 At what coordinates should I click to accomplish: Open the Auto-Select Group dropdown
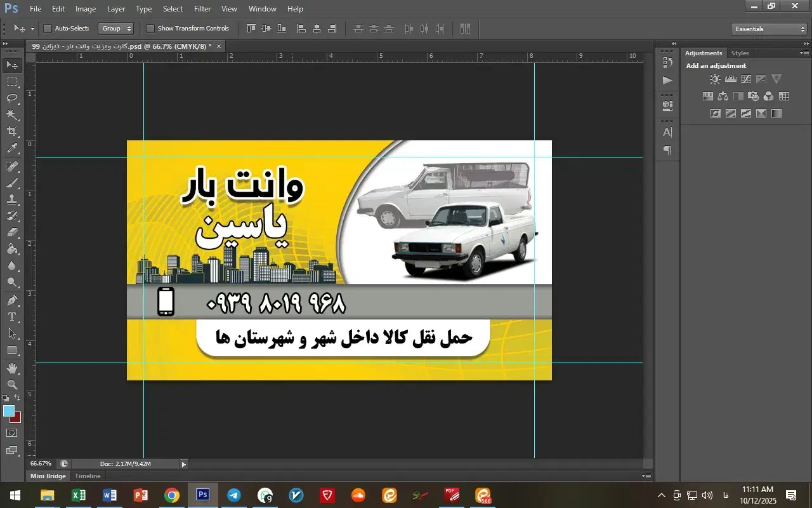pos(116,29)
